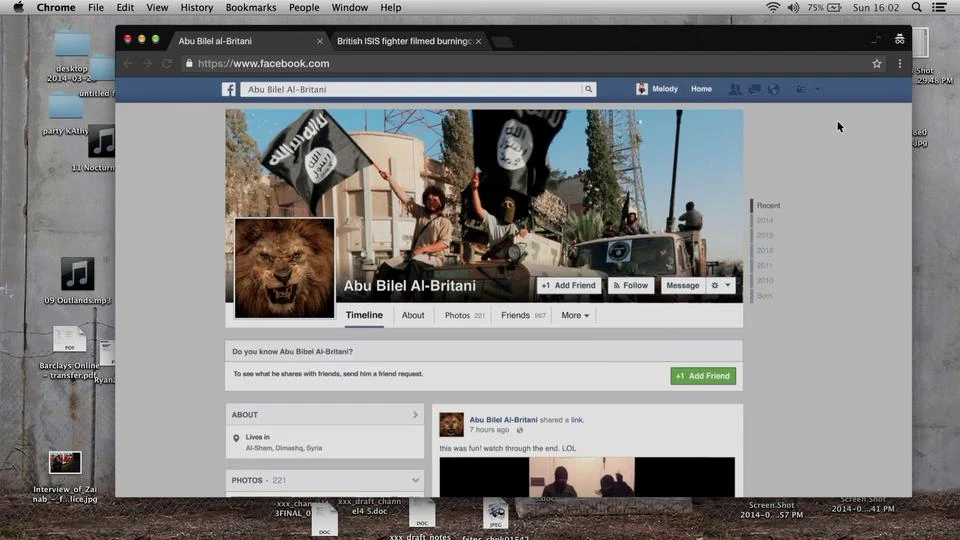Viewport: 960px width, 540px height.
Task: Click the PHOTOS section header
Action: [324, 481]
